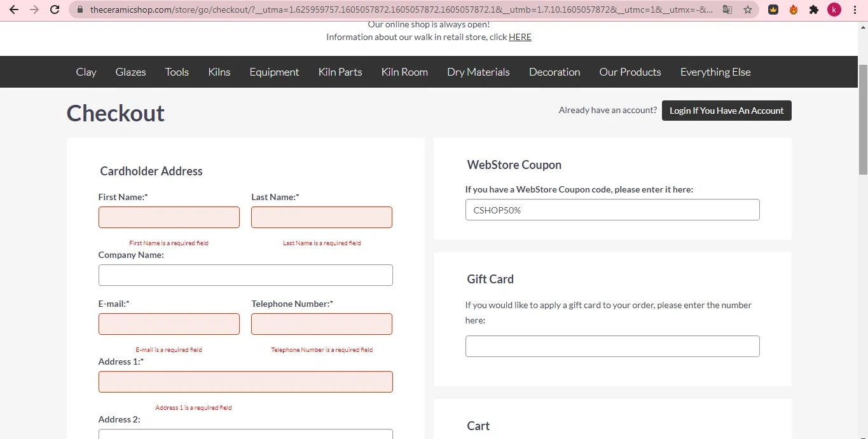Image resolution: width=868 pixels, height=439 pixels.
Task: Reload the page
Action: [x=55, y=10]
